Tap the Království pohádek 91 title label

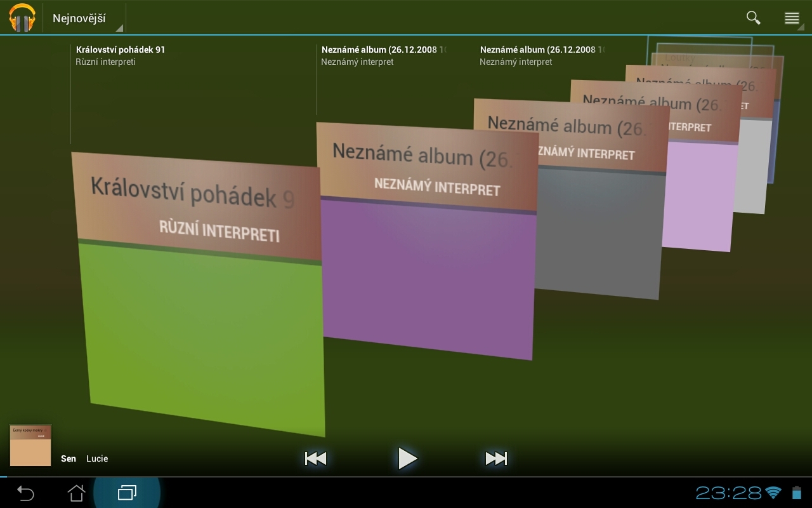121,50
